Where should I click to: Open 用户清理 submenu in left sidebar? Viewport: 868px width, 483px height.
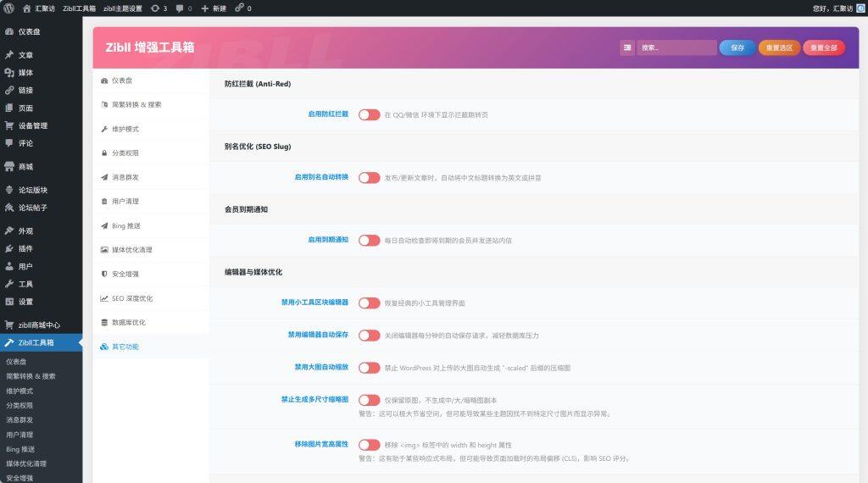[19, 435]
